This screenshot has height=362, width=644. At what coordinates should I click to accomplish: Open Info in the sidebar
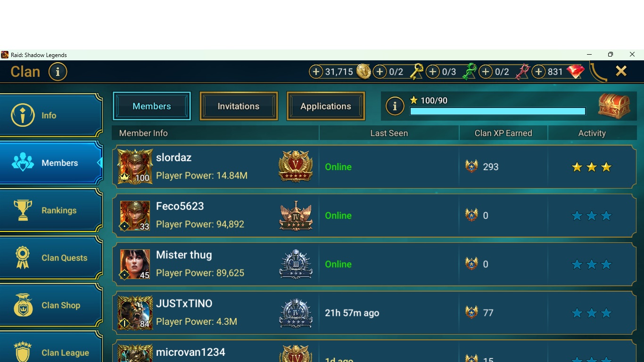(x=51, y=115)
